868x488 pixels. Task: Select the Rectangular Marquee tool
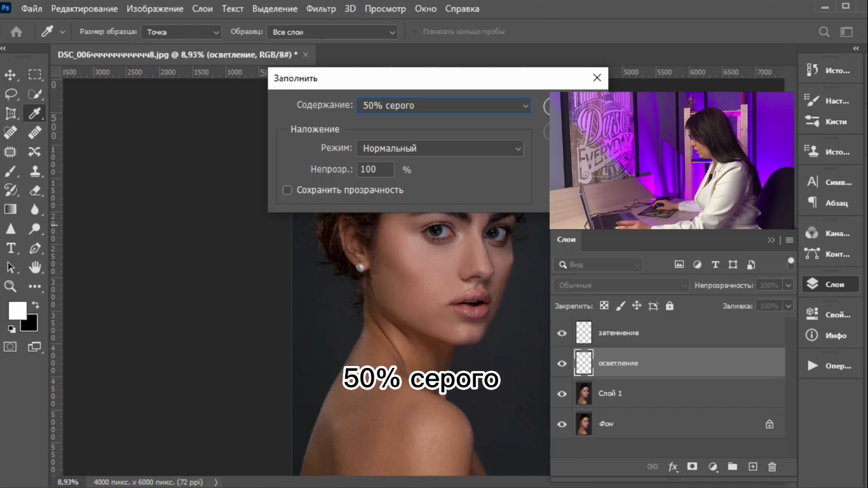(x=35, y=75)
